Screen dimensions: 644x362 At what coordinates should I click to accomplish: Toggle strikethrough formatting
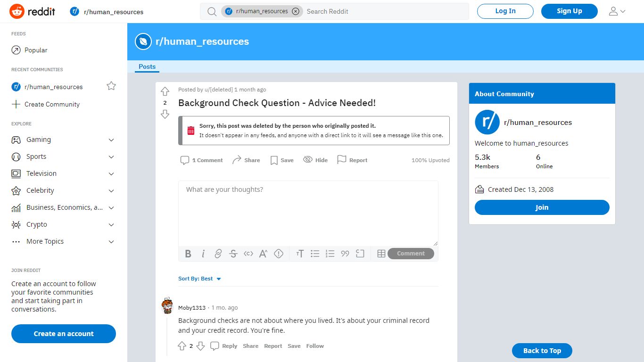click(x=233, y=254)
